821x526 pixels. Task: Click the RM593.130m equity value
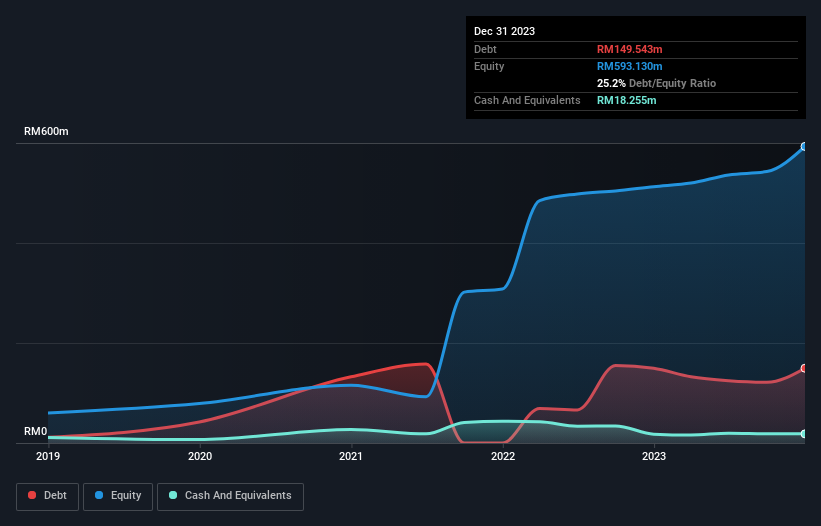[x=629, y=66]
